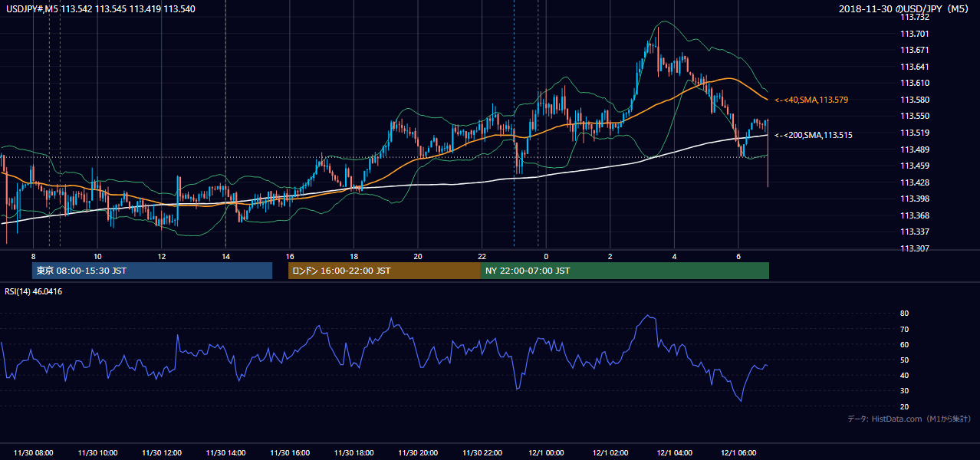Viewport: 980px width, 460px height.
Task: Click price axis value 113.428
Action: coord(915,182)
